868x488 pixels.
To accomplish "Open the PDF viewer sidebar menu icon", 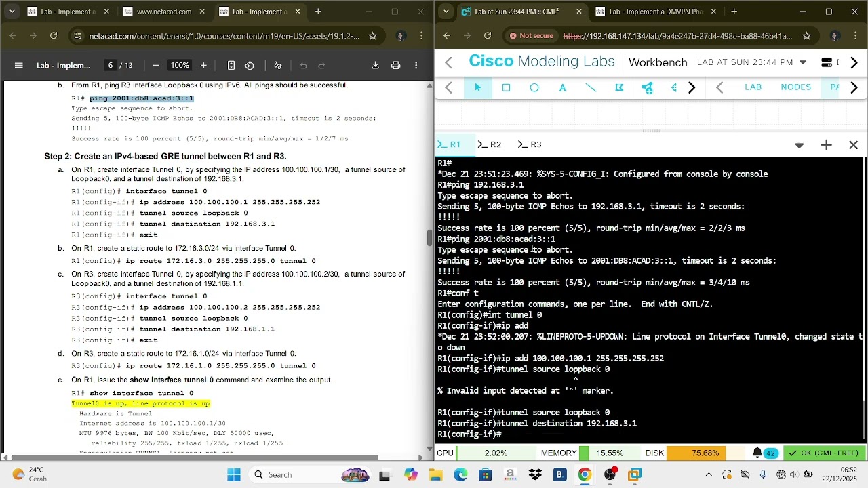I will coord(19,65).
